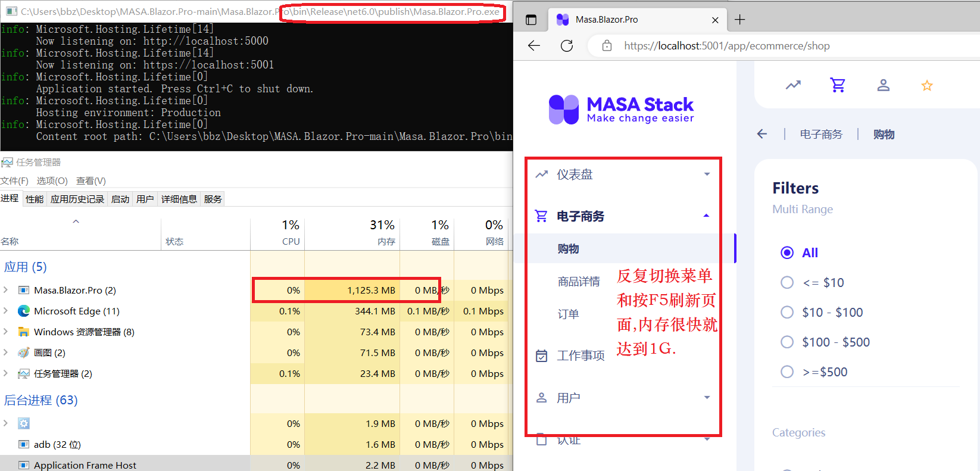Sort processes by 状态 column
This screenshot has width=980, height=471.
tap(205, 234)
